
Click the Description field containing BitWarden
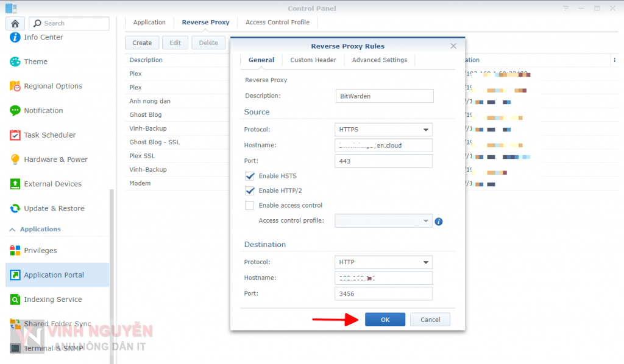pos(384,96)
